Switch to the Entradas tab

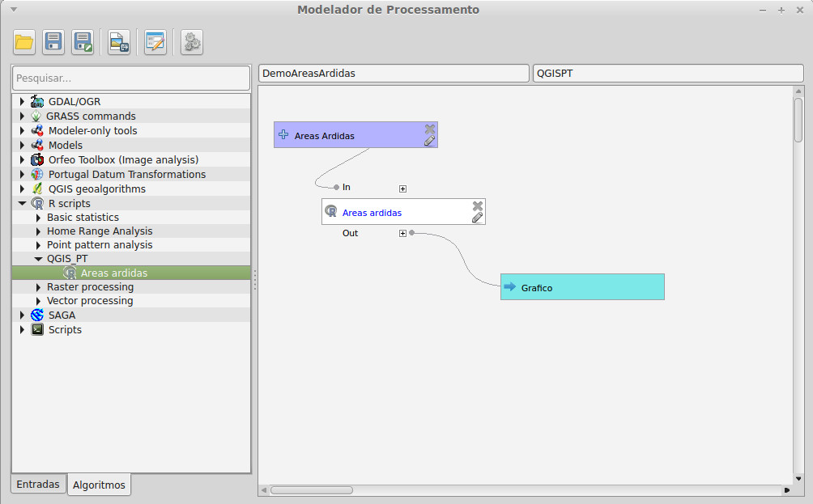click(x=38, y=484)
